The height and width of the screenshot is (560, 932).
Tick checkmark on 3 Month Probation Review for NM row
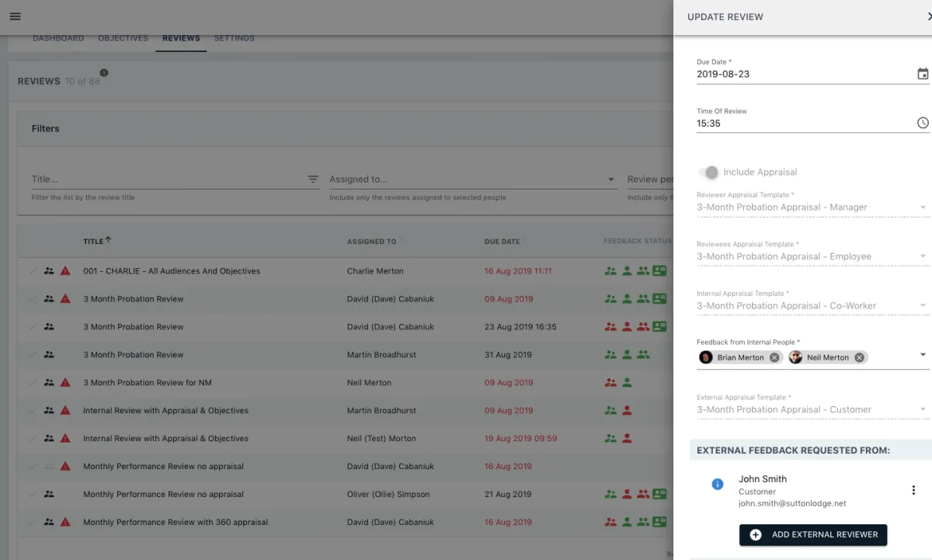32,383
